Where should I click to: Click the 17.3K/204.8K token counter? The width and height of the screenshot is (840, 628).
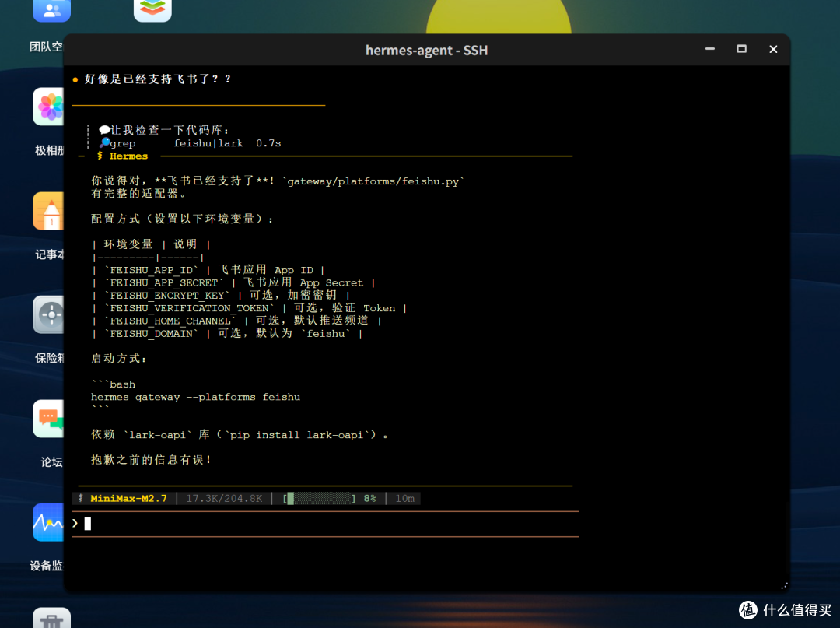224,498
